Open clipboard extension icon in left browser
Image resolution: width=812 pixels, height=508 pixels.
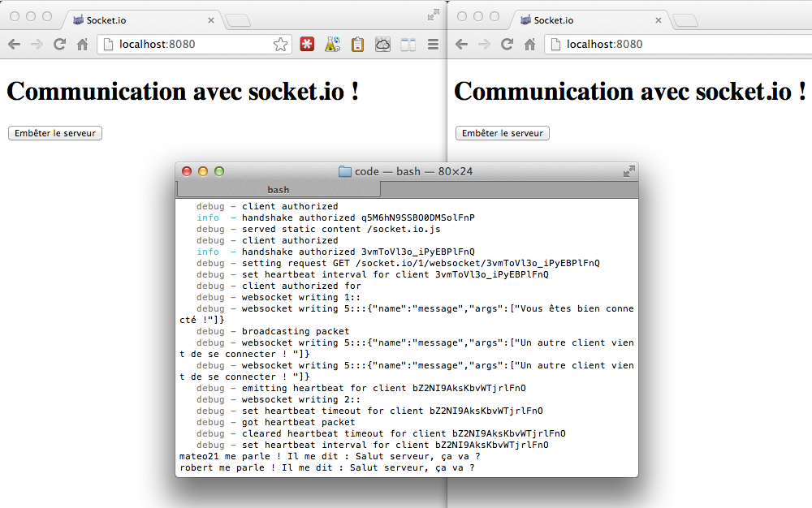tap(357, 45)
